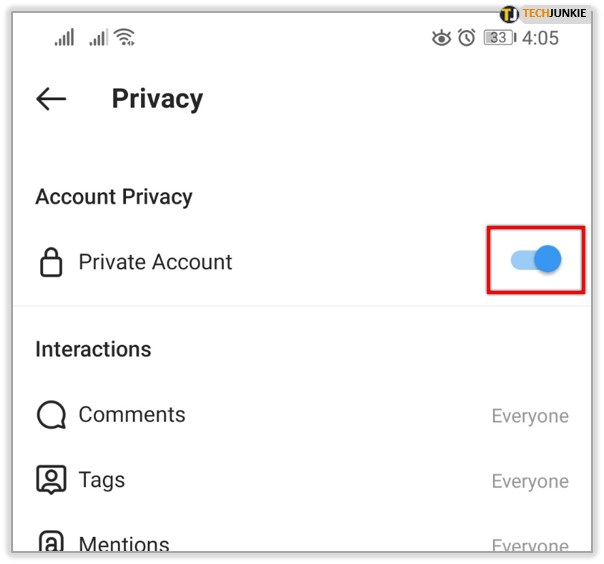Tap the first cellular signal bars icon
Screen dimensions: 604x564
64,37
